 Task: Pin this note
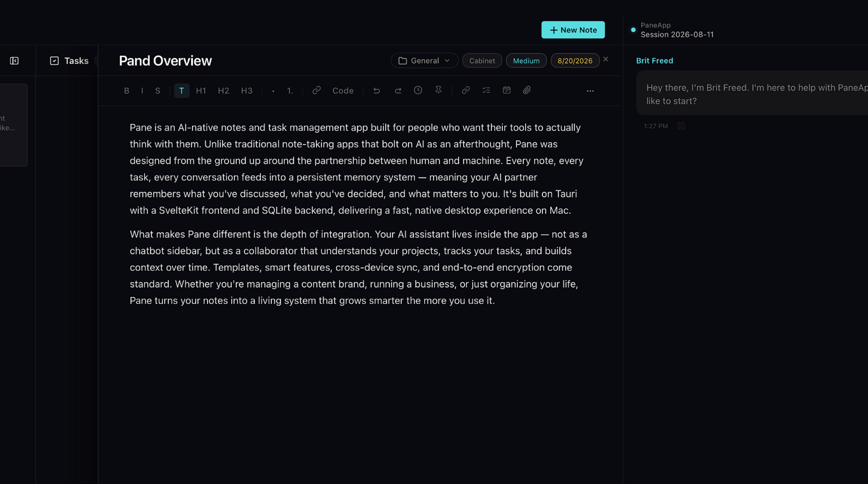(438, 90)
